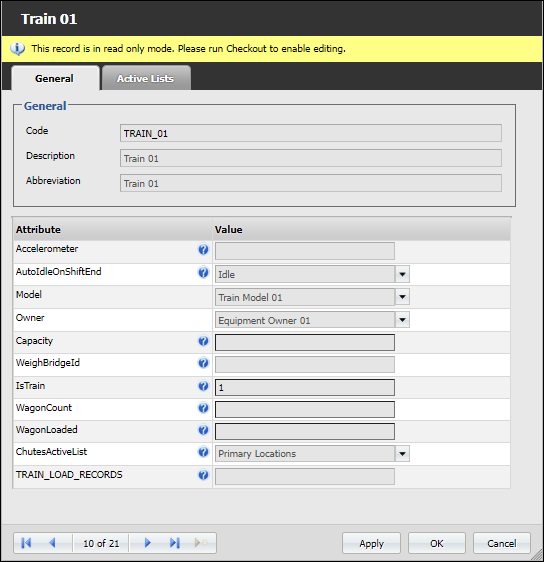Click the WagonLoaded help icon
The image size is (544, 562).
click(203, 430)
